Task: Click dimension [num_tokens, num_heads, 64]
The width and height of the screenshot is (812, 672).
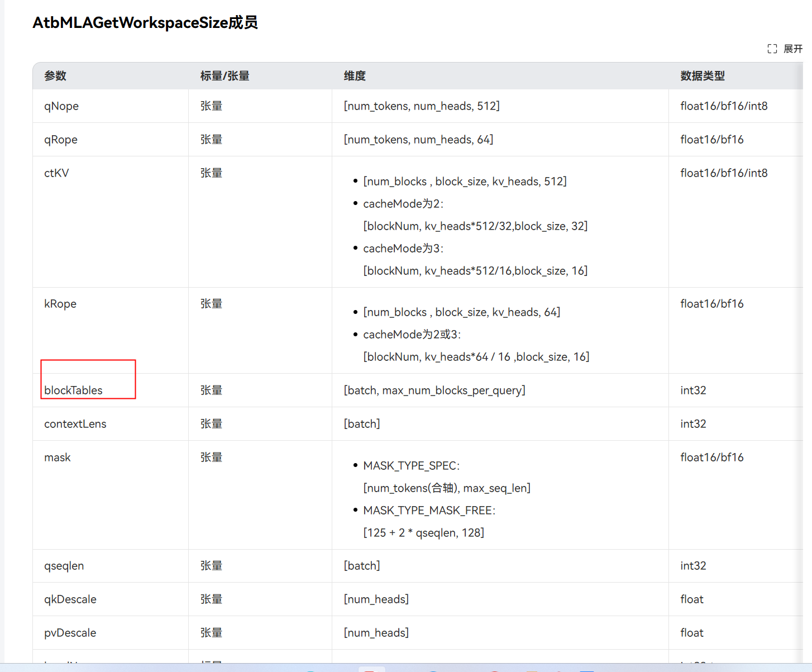Action: tap(418, 140)
